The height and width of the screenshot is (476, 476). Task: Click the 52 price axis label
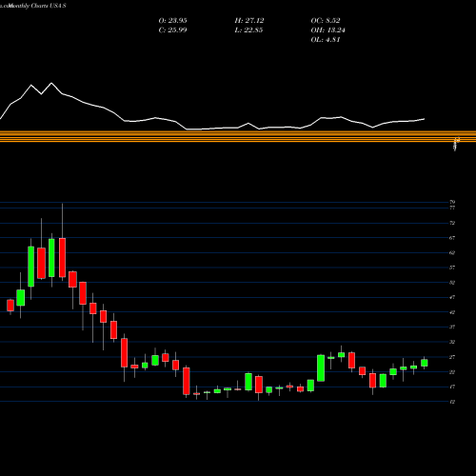(x=452, y=283)
